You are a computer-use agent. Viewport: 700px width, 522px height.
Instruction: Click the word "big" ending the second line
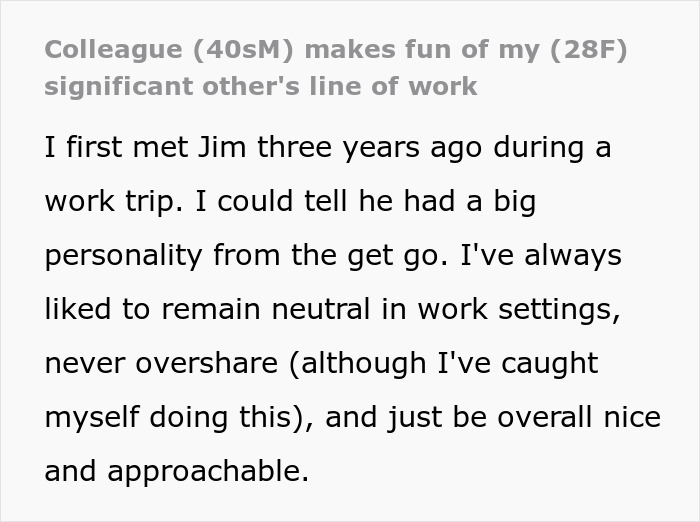512,201
